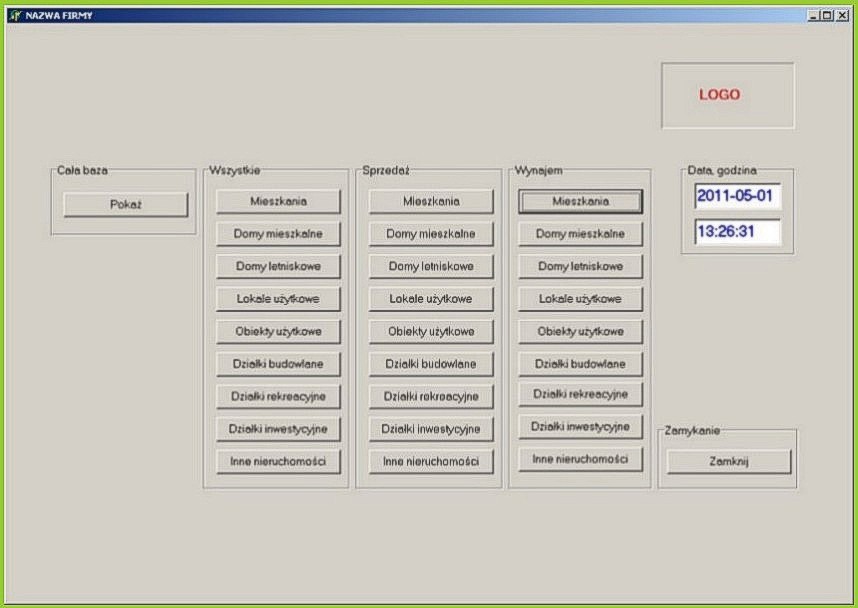Close the NAZWA FIRMY window
This screenshot has width=858, height=608.
point(843,15)
